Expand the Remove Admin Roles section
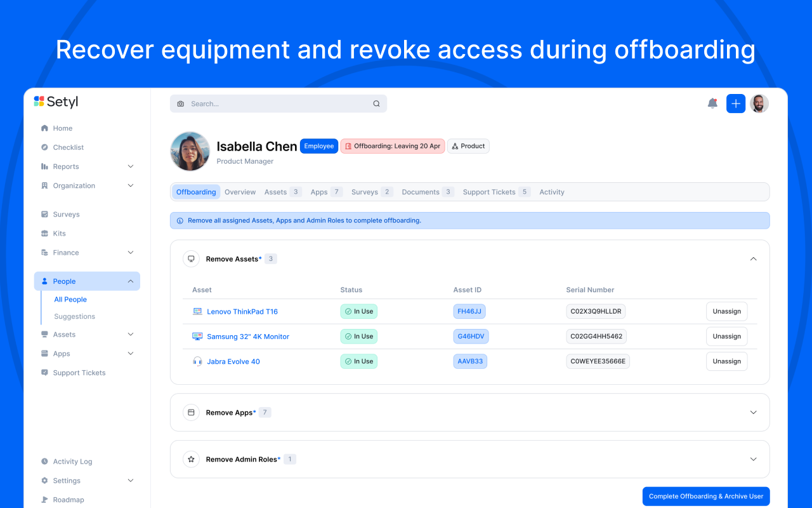Screen dimensions: 812x508 point(753,458)
